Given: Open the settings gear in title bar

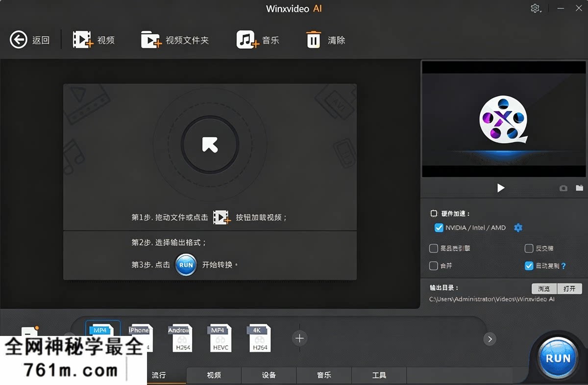Looking at the screenshot, I should pyautogui.click(x=536, y=9).
